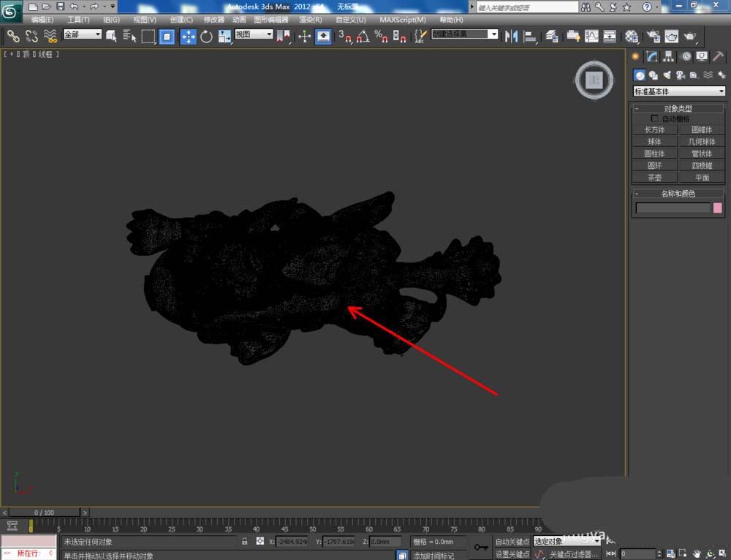Click the Select by Name icon
Viewport: 731px width, 560px height.
(130, 36)
